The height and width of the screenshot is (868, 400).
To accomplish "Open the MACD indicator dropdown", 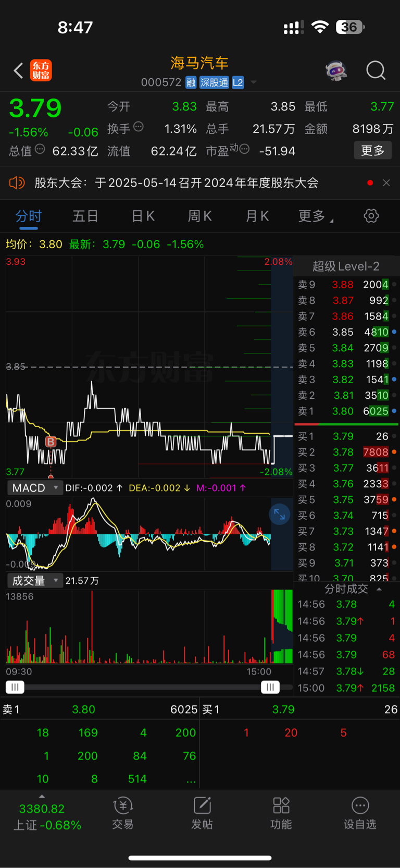I will 35,488.
